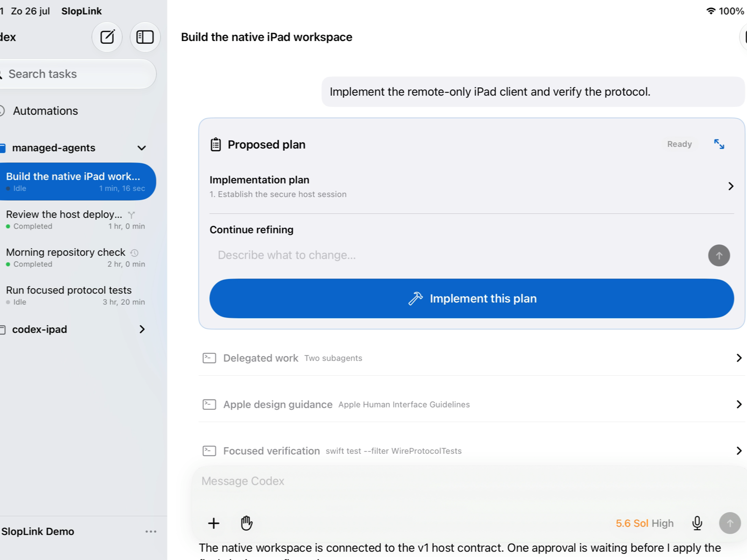Select the Build the native iPad work task
Viewport: 747px width, 560px height.
[x=77, y=182]
